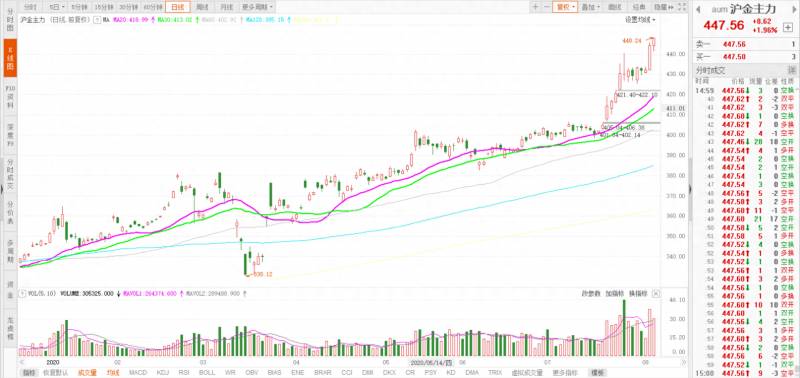Select BRAR indicator
The width and height of the screenshot is (800, 378).
coord(322,373)
